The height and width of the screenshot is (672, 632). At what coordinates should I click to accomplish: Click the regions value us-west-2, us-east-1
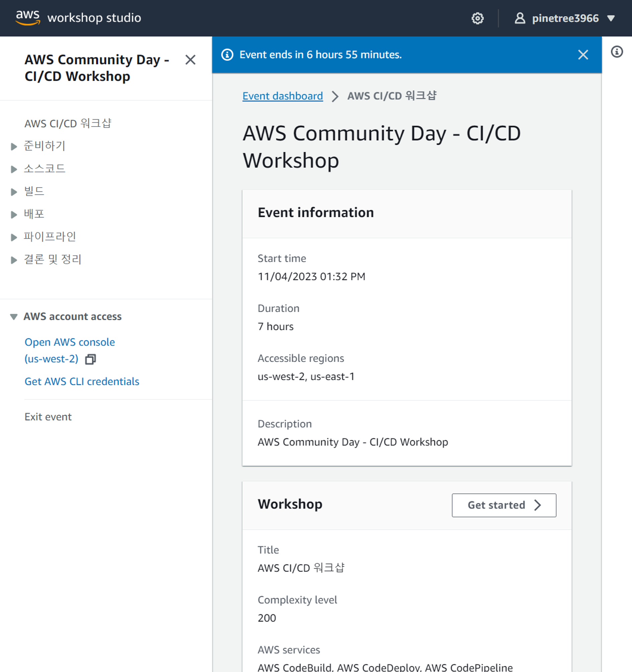[306, 377]
